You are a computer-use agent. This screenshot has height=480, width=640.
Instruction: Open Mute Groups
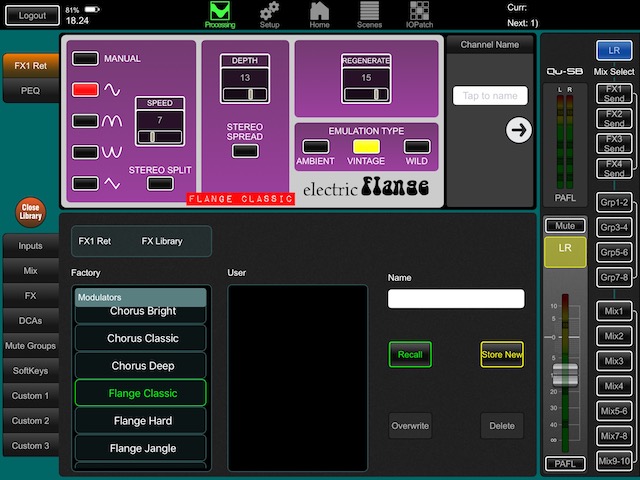[x=31, y=346]
